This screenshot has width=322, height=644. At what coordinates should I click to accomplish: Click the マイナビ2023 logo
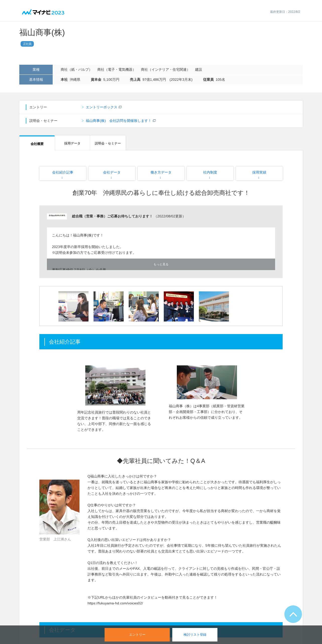tap(43, 12)
